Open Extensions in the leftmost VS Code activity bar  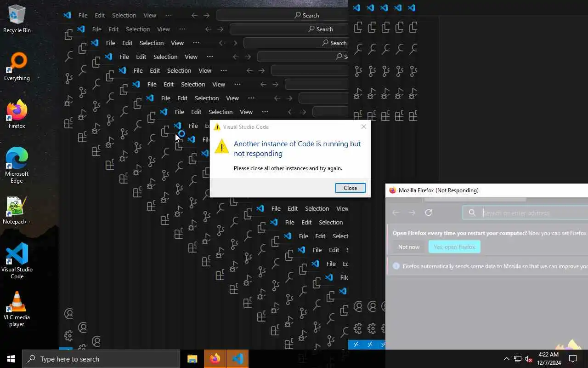[x=68, y=123]
